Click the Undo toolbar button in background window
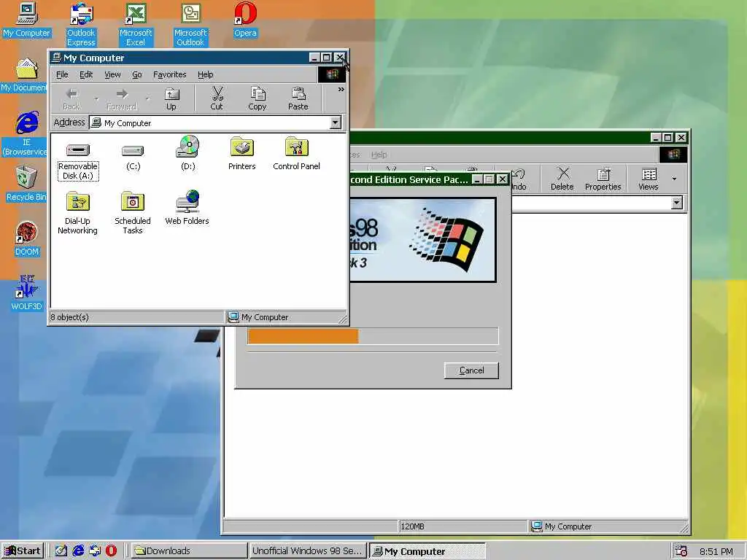Image resolution: width=747 pixels, height=560 pixels. pos(519,179)
